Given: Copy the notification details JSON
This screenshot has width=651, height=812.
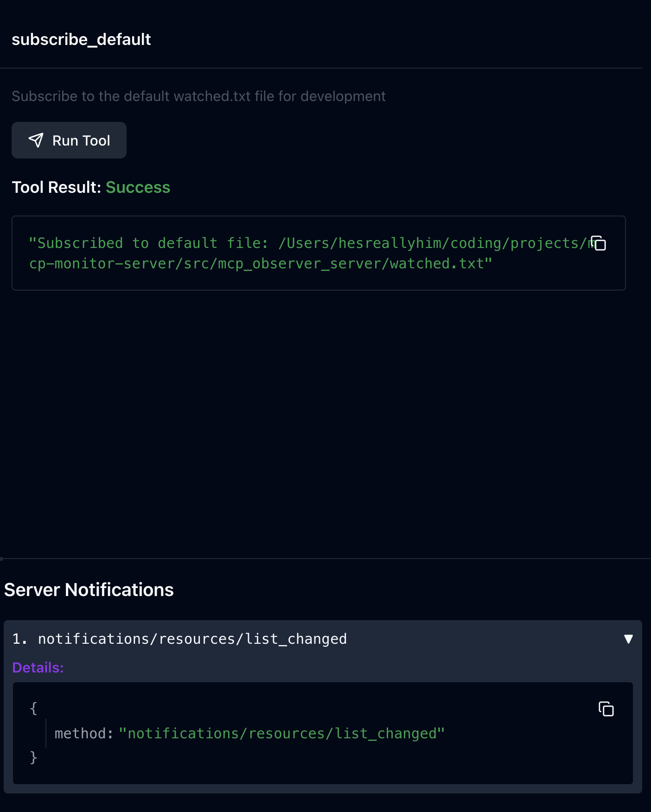Looking at the screenshot, I should pos(606,709).
